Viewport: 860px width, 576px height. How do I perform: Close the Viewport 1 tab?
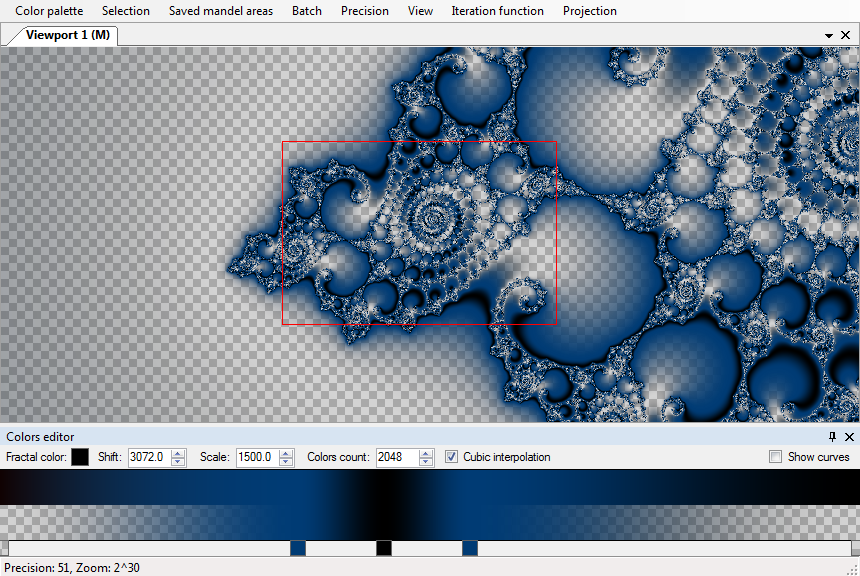coord(846,35)
